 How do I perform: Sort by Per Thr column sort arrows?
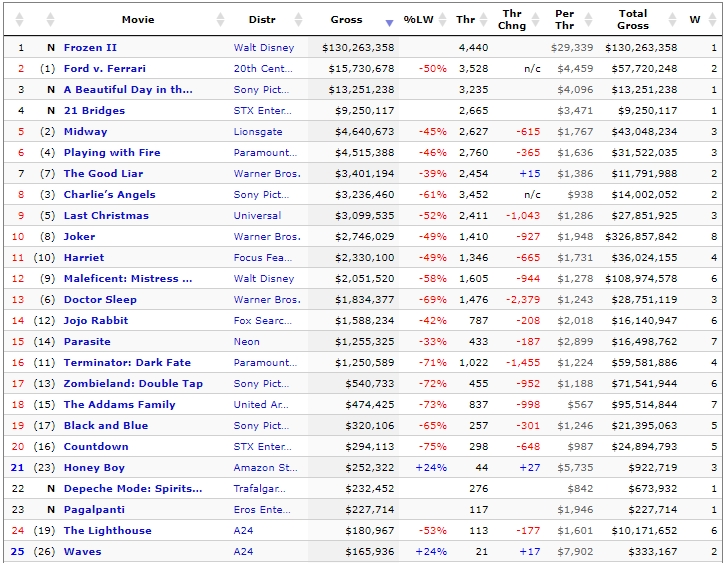[x=588, y=19]
